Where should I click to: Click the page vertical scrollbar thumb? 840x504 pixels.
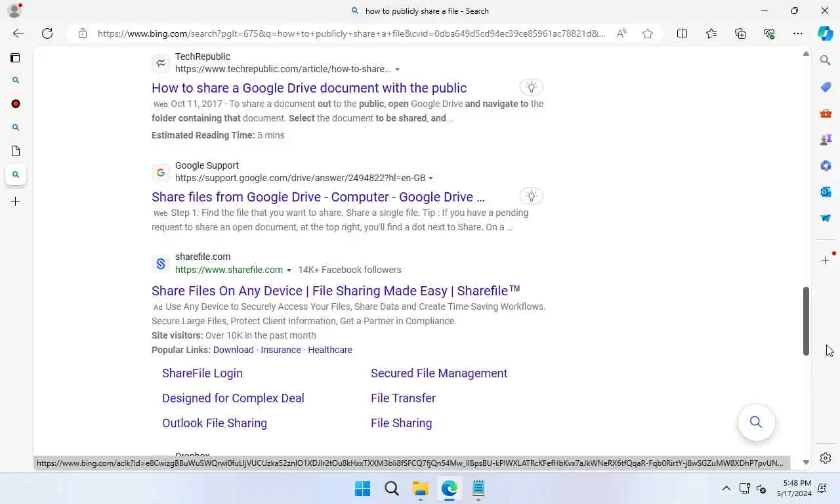[x=806, y=321]
